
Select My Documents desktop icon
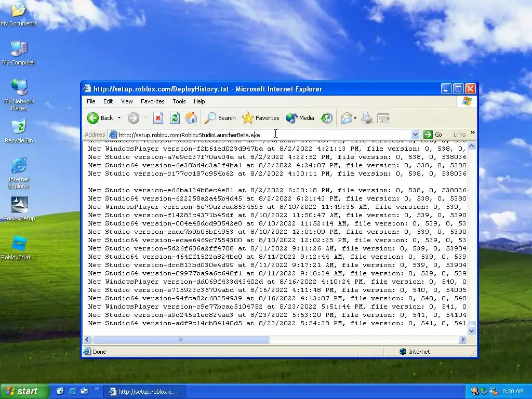[x=19, y=14]
